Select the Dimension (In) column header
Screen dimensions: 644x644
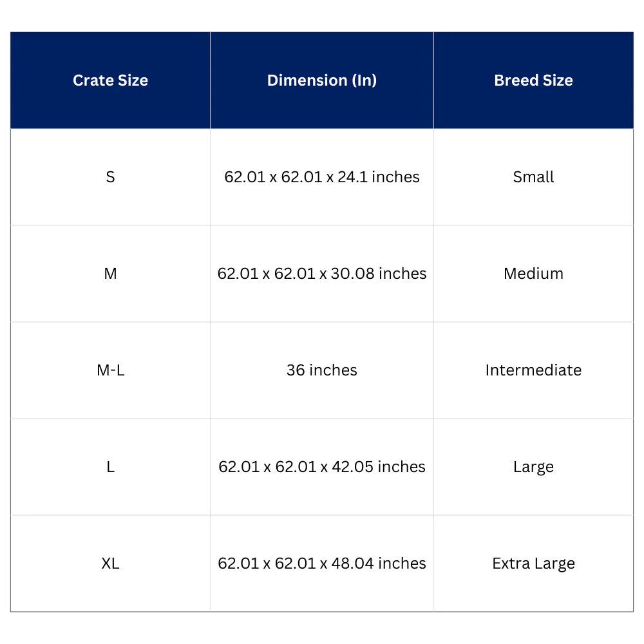(322, 80)
